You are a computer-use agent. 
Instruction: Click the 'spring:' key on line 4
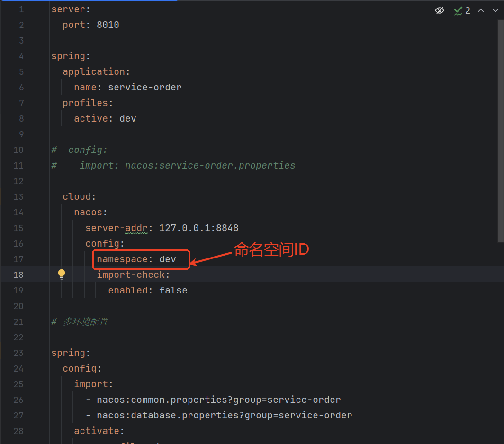coord(71,56)
